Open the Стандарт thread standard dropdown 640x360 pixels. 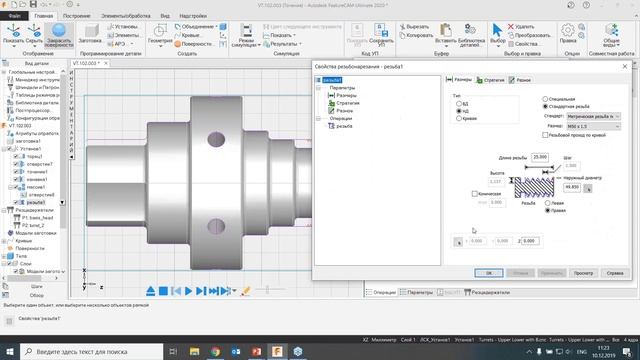point(593,116)
